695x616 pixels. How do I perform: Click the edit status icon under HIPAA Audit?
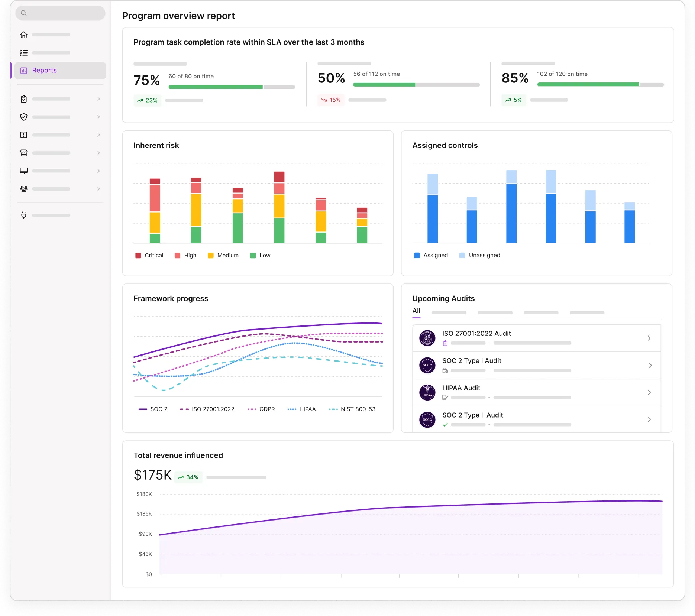point(445,398)
